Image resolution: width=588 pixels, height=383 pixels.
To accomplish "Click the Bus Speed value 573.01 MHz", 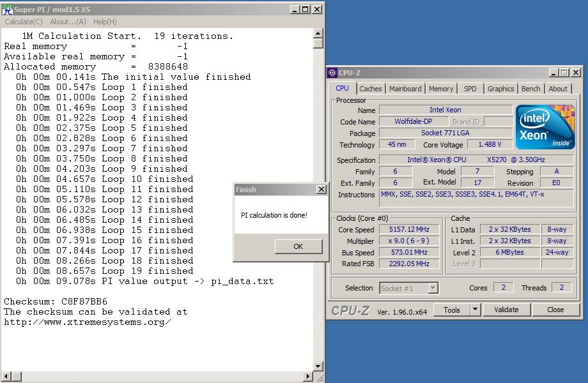I will tap(409, 252).
